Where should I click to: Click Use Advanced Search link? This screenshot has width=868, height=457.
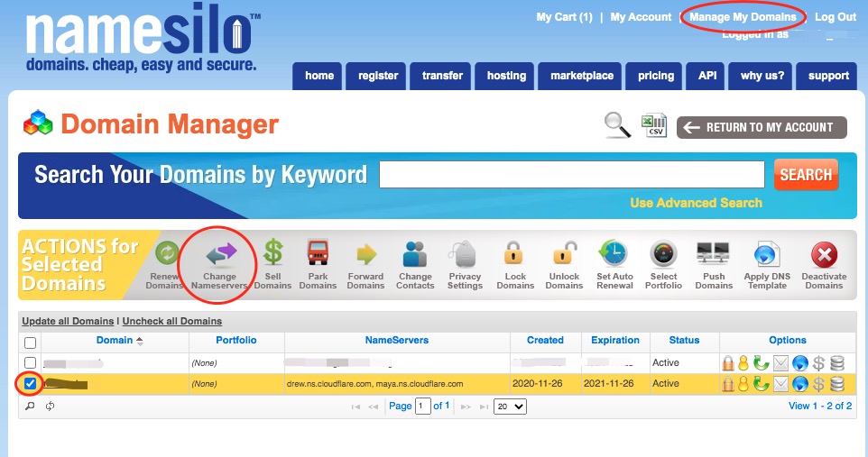pos(696,203)
